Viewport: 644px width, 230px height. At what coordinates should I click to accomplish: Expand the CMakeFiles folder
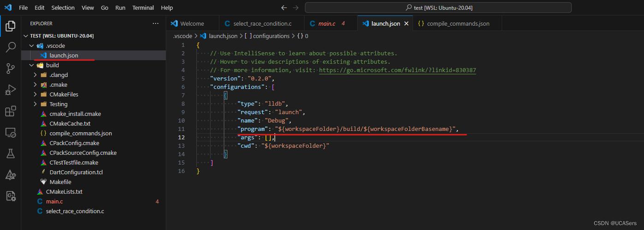click(x=35, y=94)
